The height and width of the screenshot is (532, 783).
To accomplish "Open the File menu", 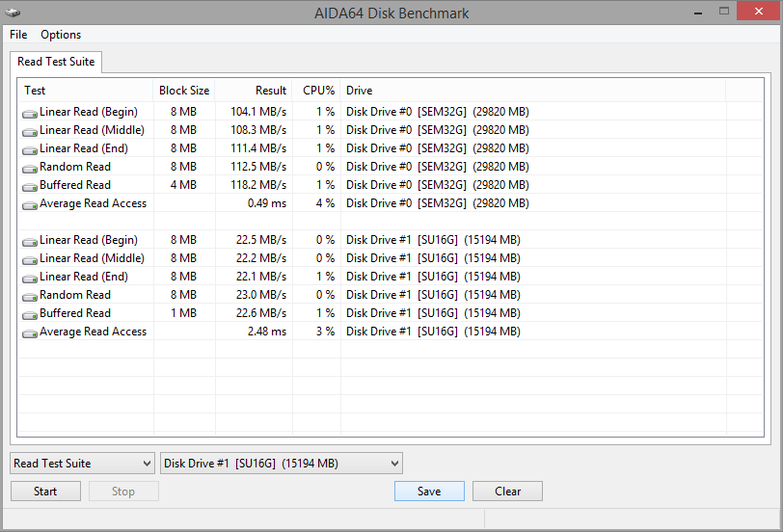I will (18, 35).
